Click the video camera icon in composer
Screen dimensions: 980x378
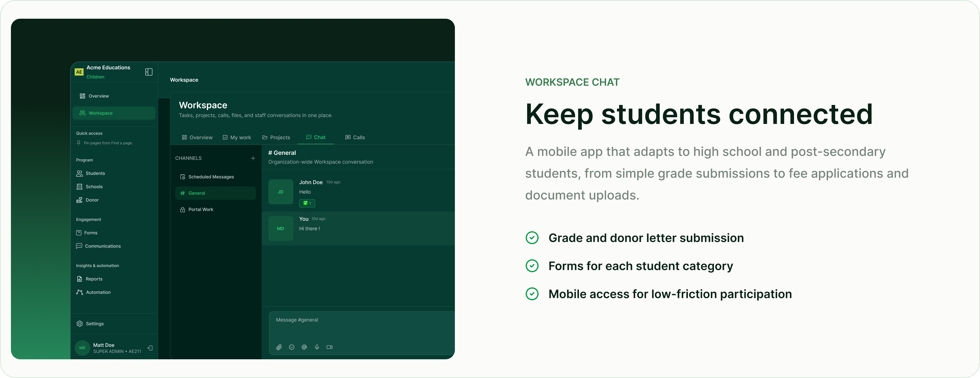tap(330, 347)
